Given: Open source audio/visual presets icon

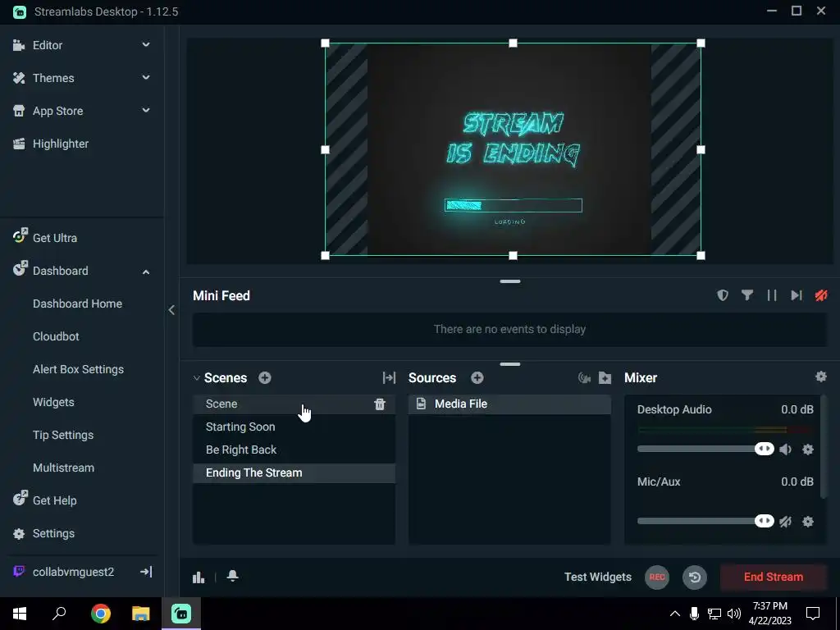Looking at the screenshot, I should 584,377.
